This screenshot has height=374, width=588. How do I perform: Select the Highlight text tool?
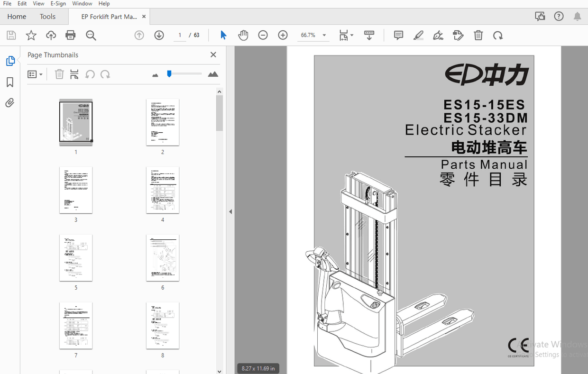(418, 35)
